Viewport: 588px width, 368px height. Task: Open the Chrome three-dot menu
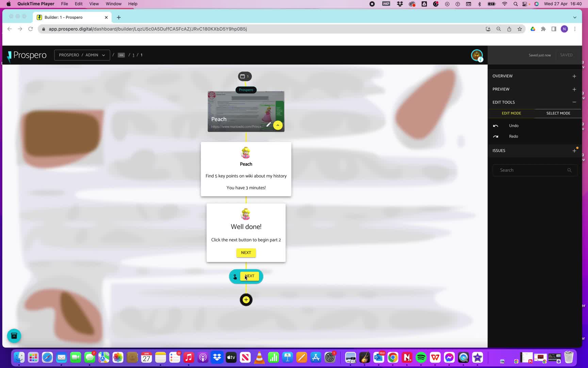pos(575,29)
